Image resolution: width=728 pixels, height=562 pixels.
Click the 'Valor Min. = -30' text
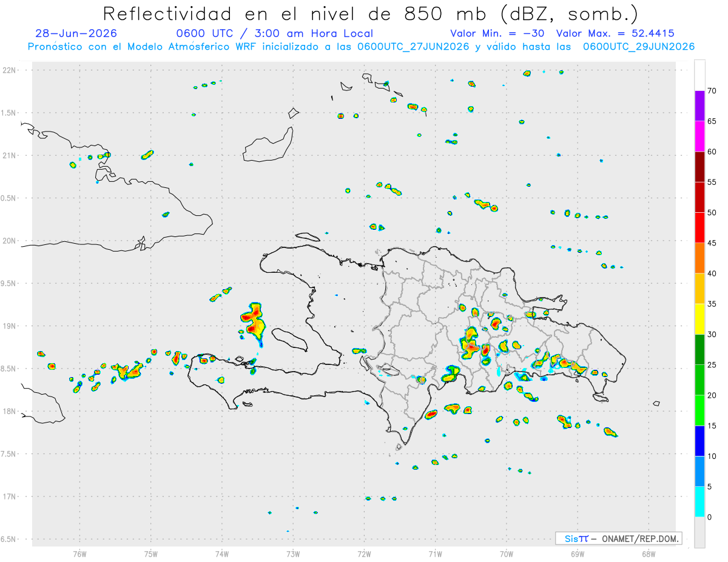(x=497, y=33)
